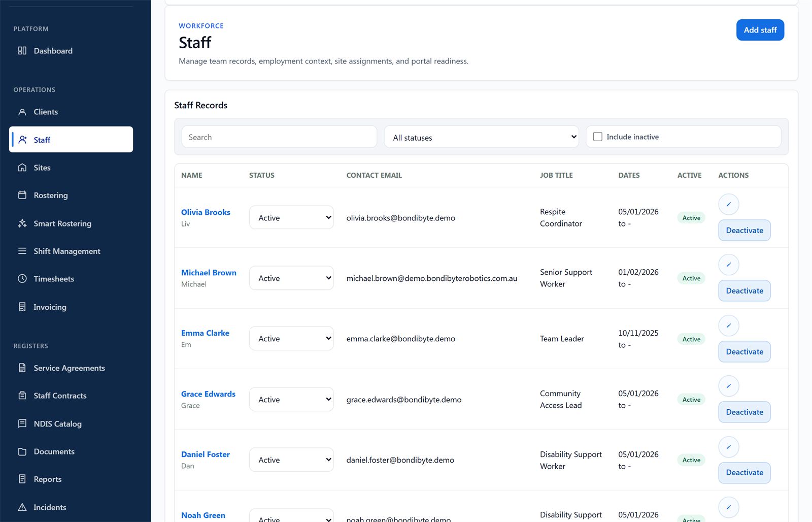Deactivate Grace Edwards

[x=745, y=412]
